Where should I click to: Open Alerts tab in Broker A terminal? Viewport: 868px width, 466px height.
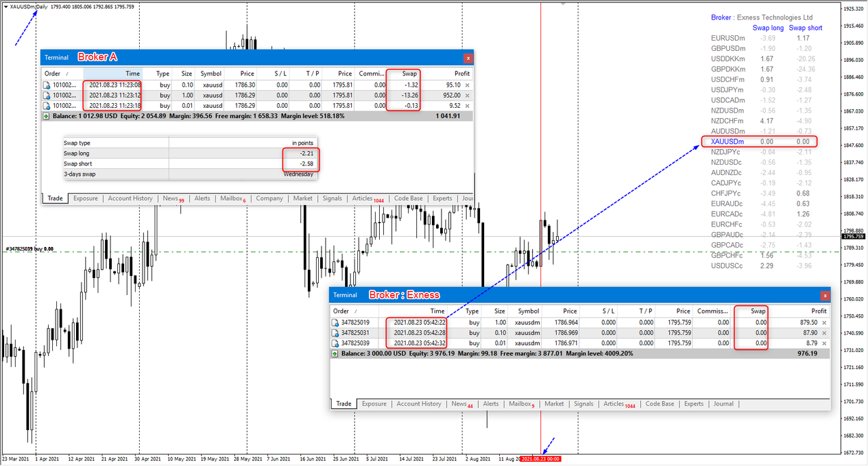point(202,199)
